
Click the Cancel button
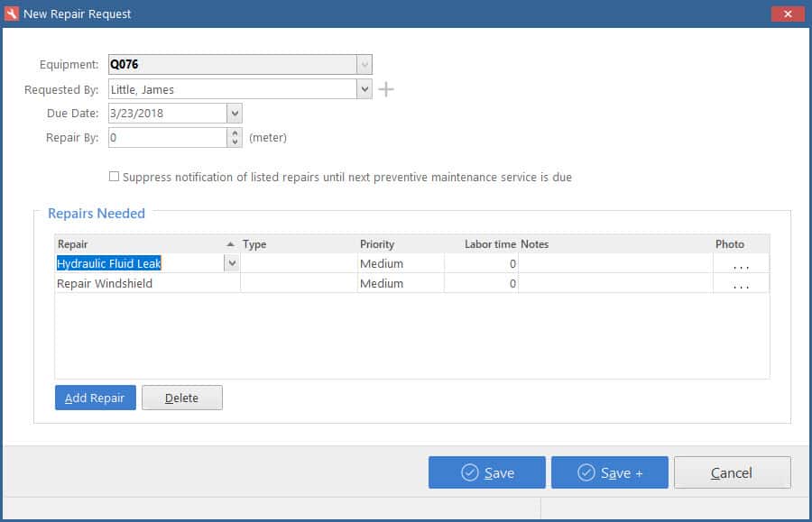733,472
